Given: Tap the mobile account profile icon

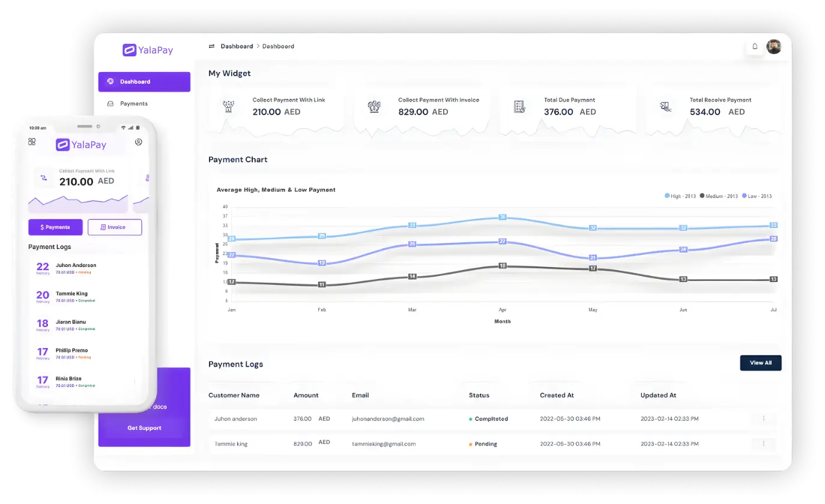Looking at the screenshot, I should click(139, 142).
